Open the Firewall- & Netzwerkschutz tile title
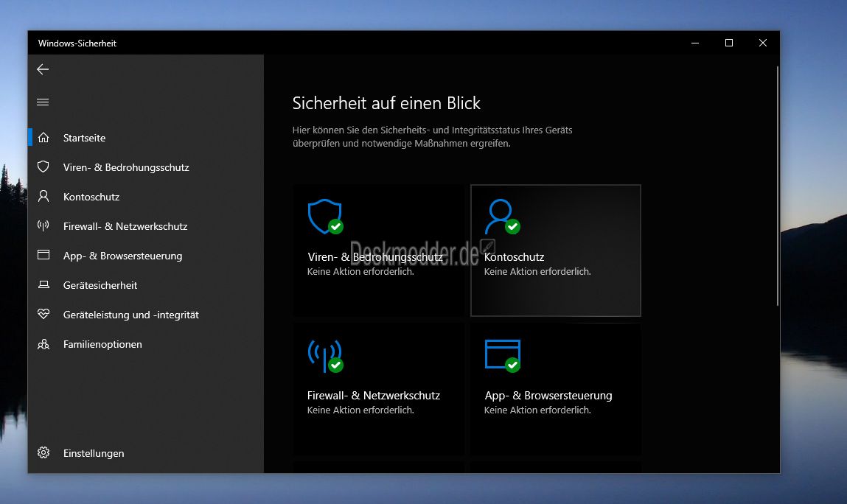Viewport: 847px width, 504px height. [x=373, y=396]
